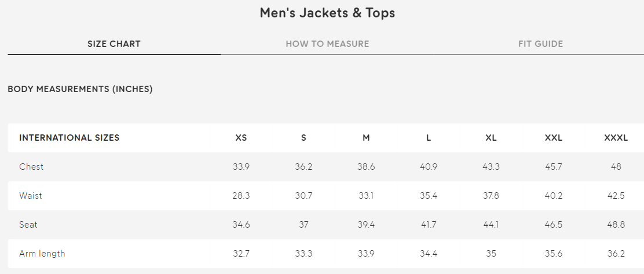Screen dimensions: 644x274
Task: Click the XL size column header
Action: (x=491, y=138)
